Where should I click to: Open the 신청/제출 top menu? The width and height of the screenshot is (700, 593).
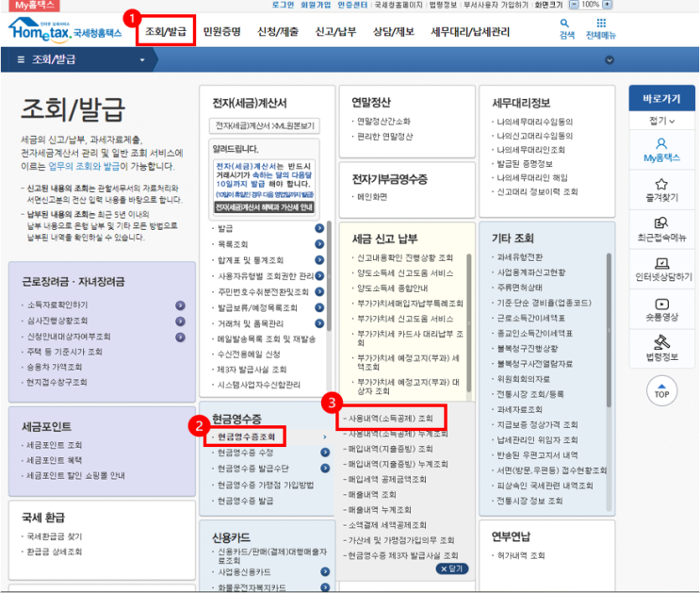click(278, 31)
